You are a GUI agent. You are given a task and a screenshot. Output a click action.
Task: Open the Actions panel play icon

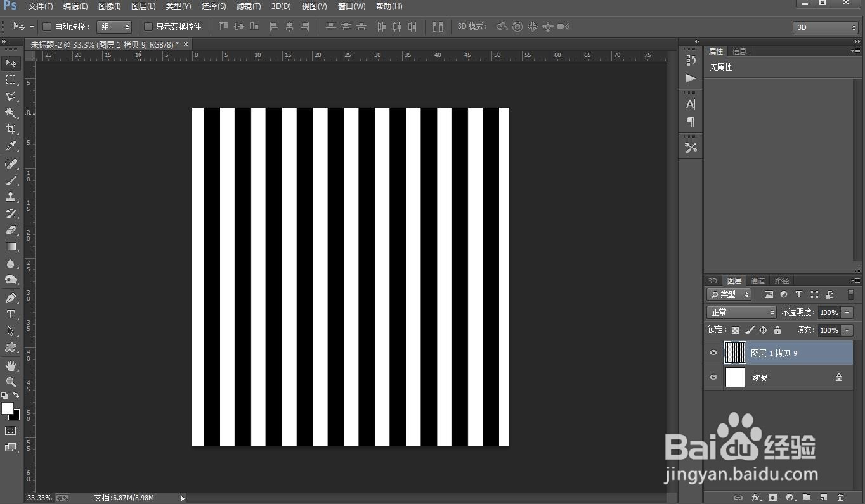691,78
